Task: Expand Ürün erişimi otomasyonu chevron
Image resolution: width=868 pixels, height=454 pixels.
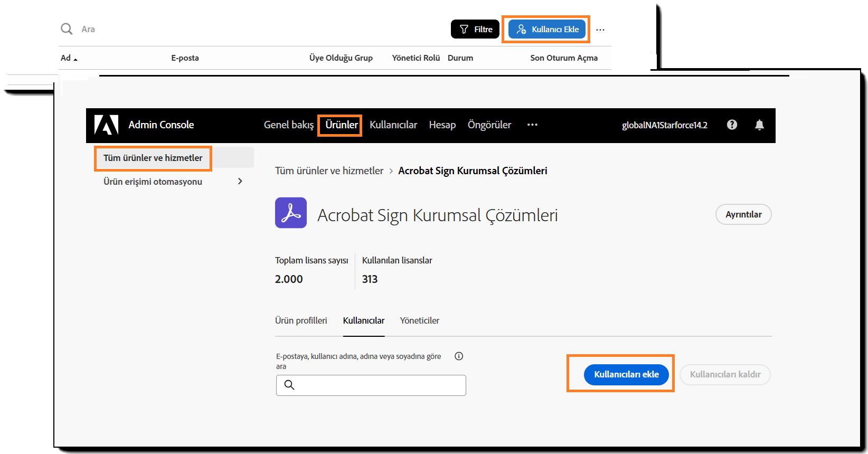Action: coord(240,181)
